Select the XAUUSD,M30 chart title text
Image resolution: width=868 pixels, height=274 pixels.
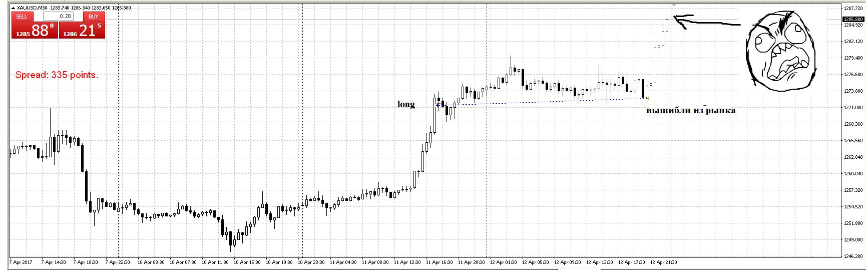[32, 8]
